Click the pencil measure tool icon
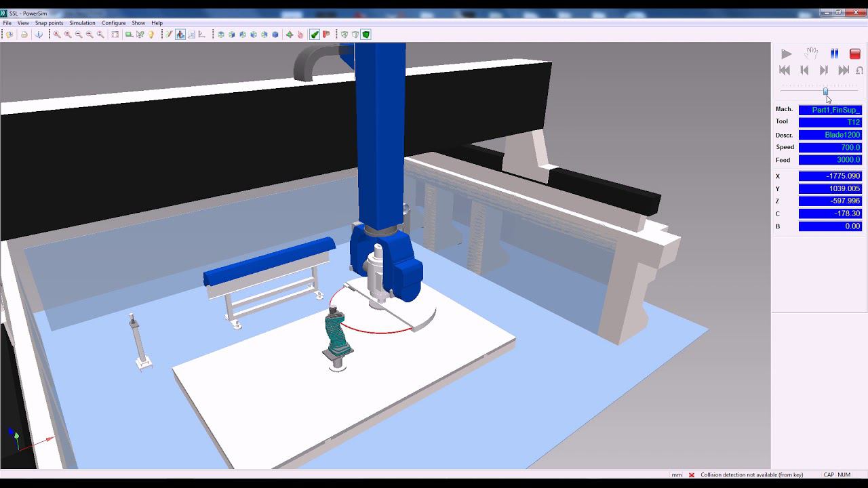 [x=169, y=35]
